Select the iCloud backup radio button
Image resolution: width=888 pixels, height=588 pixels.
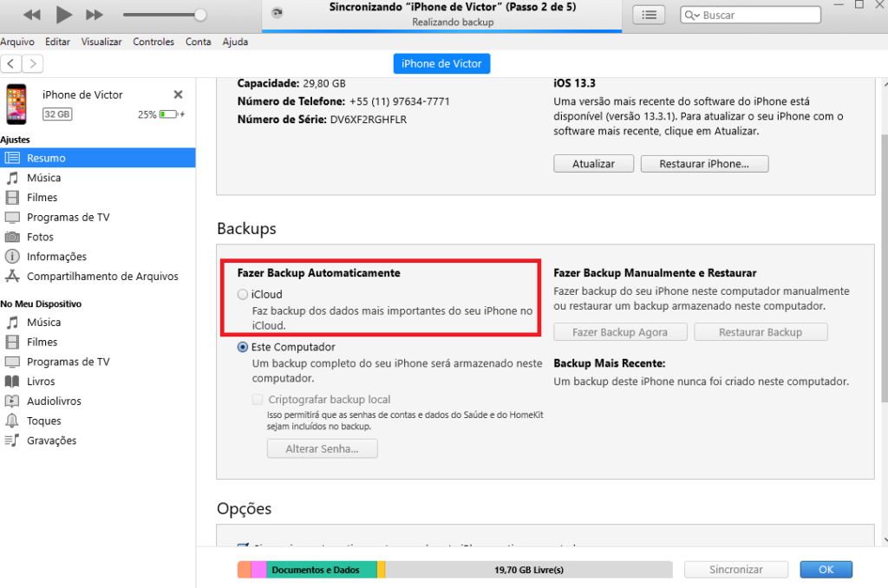point(243,295)
